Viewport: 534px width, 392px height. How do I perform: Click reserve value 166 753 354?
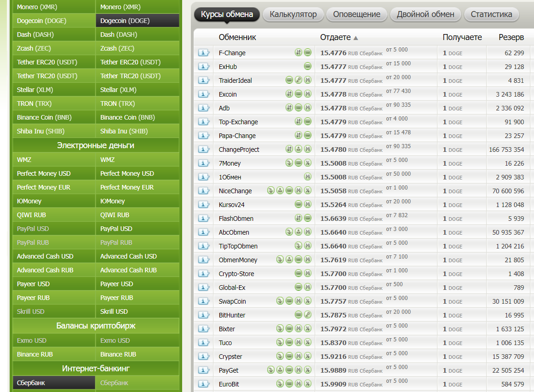pos(506,150)
